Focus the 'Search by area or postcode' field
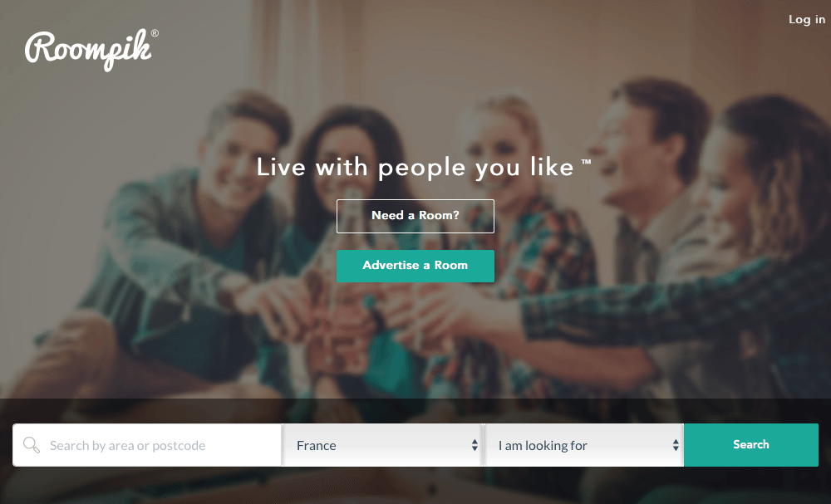 pyautogui.click(x=147, y=445)
